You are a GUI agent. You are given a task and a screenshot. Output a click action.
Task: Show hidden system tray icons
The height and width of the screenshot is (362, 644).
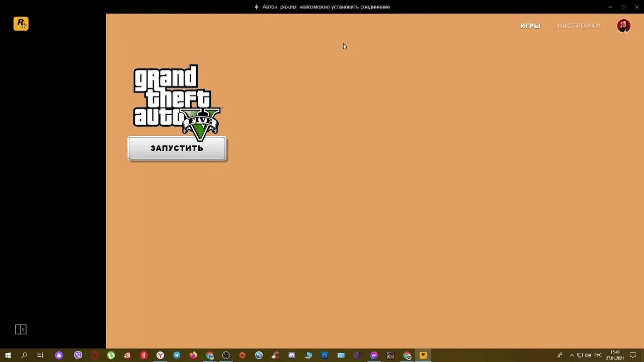pyautogui.click(x=572, y=355)
